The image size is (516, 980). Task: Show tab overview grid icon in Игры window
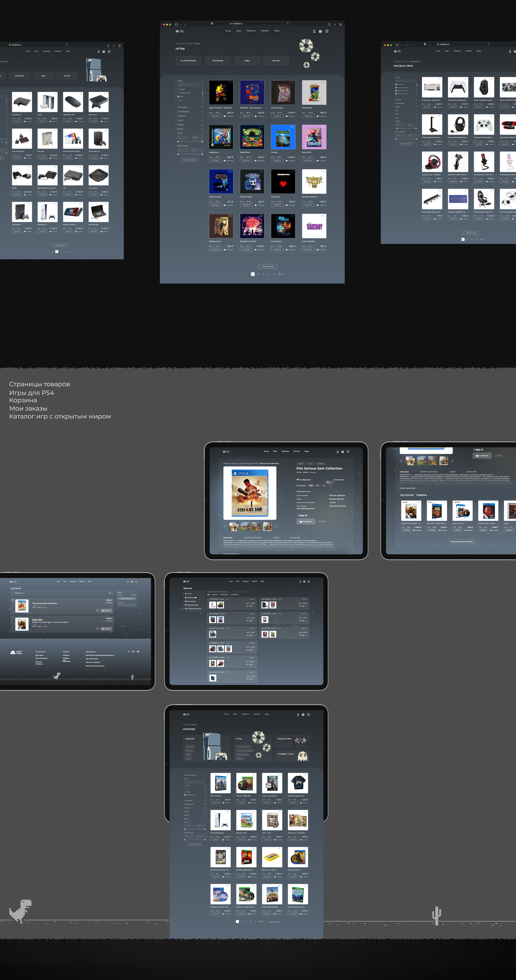click(x=340, y=24)
